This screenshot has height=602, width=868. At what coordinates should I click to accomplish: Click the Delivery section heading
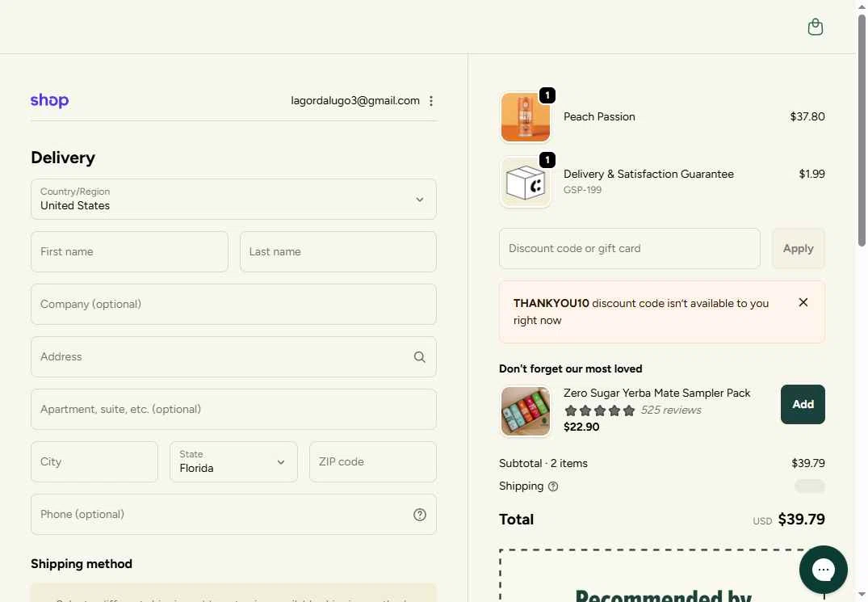(63, 158)
